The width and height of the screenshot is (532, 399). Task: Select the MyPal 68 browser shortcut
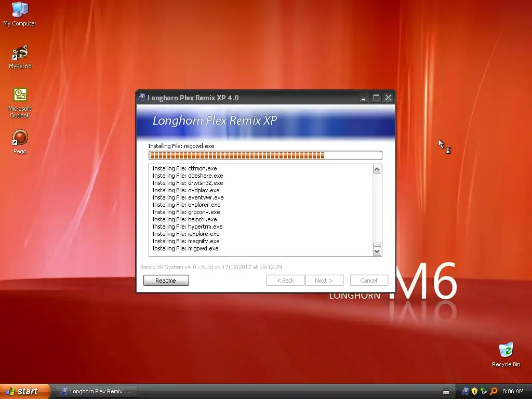(x=20, y=57)
